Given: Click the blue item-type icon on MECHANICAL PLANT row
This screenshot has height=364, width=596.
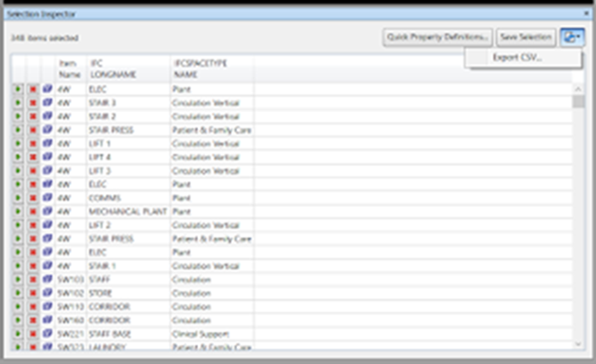Looking at the screenshot, I should (x=48, y=211).
